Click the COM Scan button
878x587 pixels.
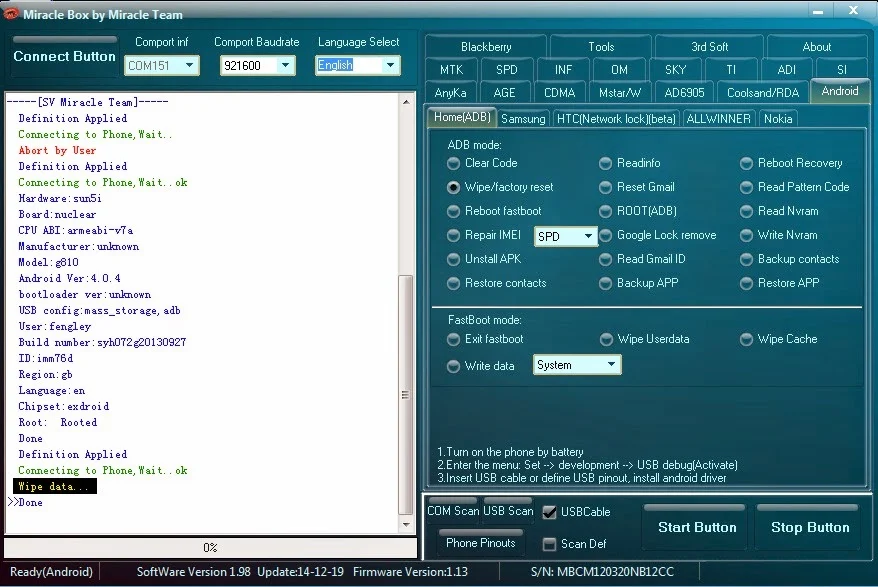coord(453,510)
